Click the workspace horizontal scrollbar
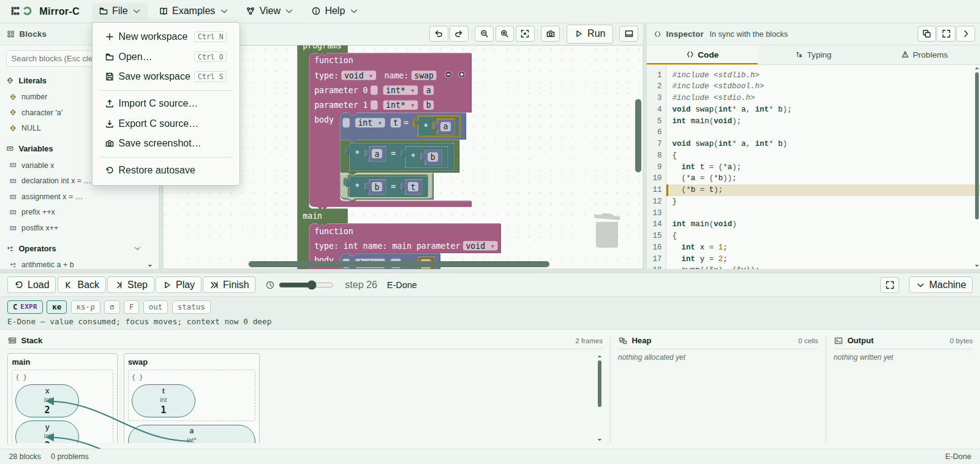 click(x=399, y=264)
